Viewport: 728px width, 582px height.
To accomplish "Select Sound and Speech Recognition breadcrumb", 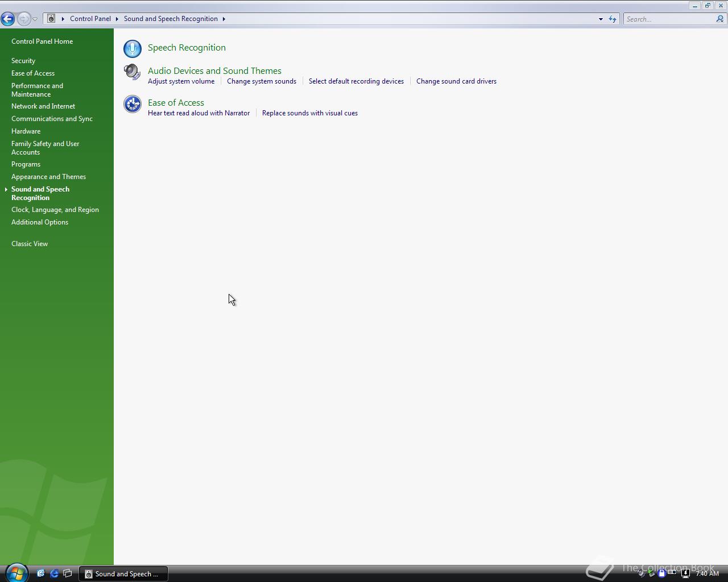I will tap(171, 19).
